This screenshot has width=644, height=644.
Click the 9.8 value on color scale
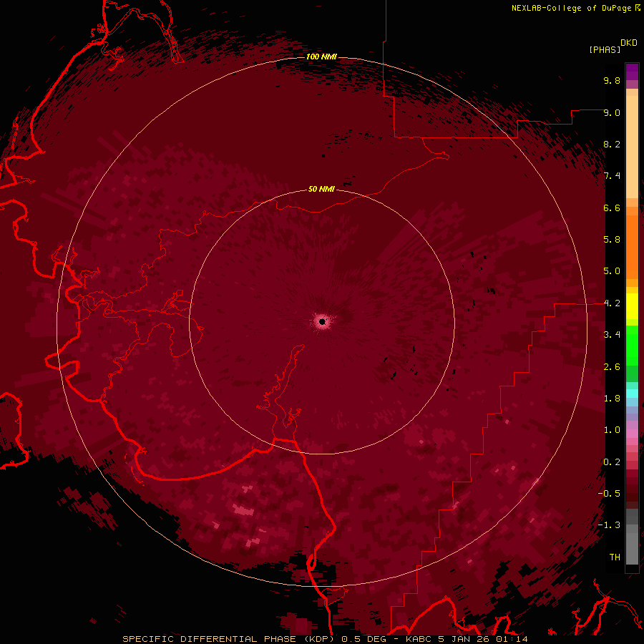coord(612,80)
